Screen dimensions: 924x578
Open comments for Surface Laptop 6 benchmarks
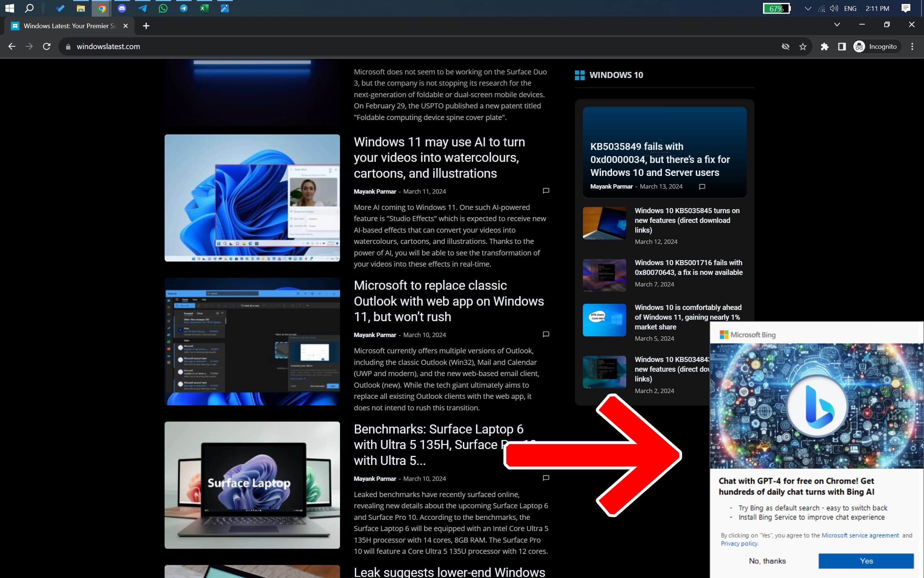(546, 478)
